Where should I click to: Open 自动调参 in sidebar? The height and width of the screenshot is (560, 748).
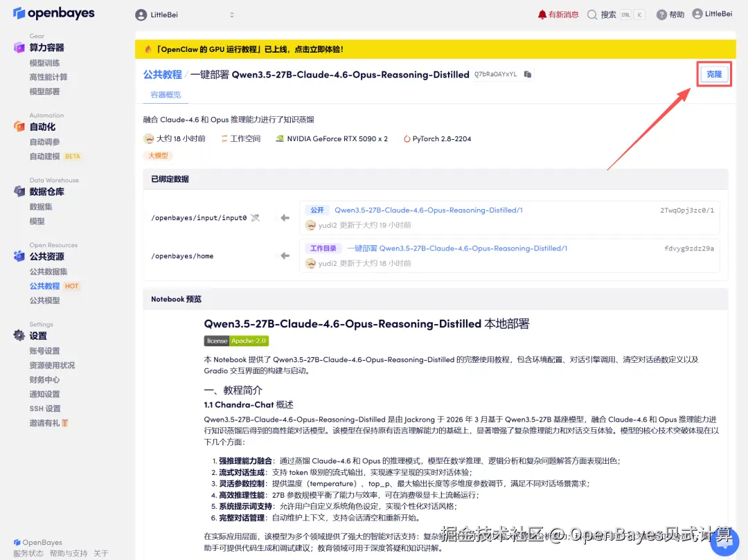[x=44, y=142]
